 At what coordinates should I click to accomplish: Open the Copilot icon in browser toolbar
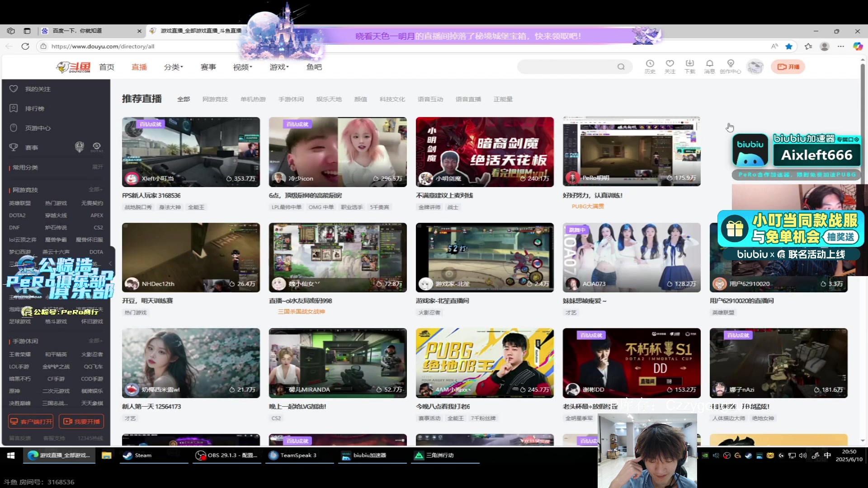point(858,46)
